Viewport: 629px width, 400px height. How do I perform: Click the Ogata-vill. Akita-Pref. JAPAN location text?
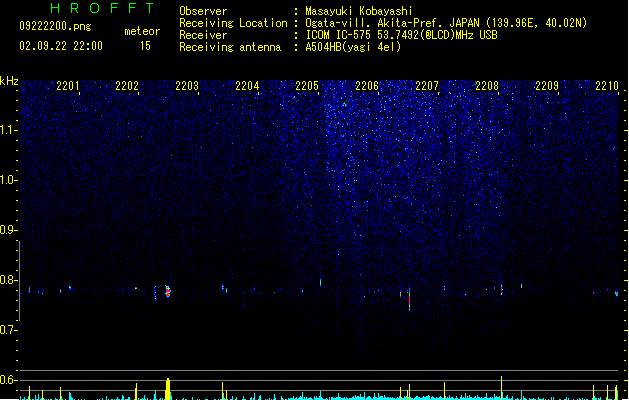tap(446, 23)
